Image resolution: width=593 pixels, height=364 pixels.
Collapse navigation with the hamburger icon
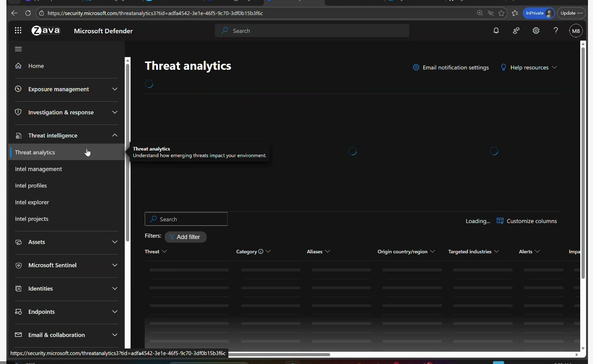pos(18,49)
